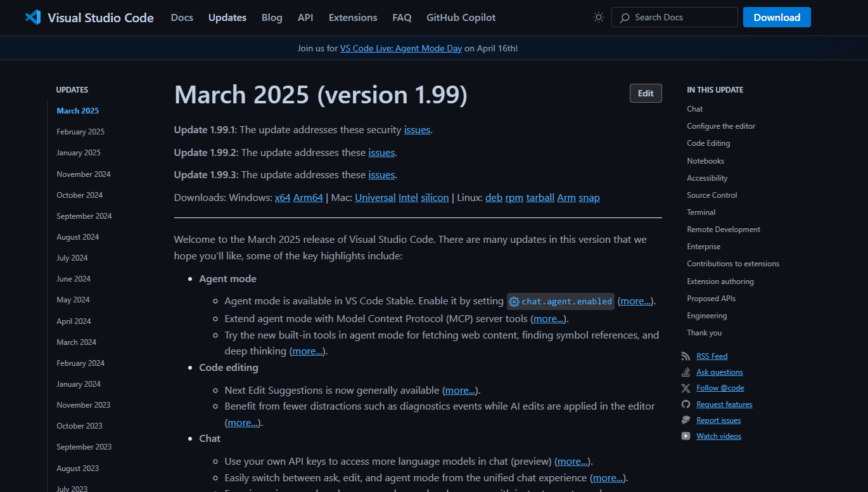The width and height of the screenshot is (868, 492).
Task: Download Windows x64 build
Action: point(283,198)
